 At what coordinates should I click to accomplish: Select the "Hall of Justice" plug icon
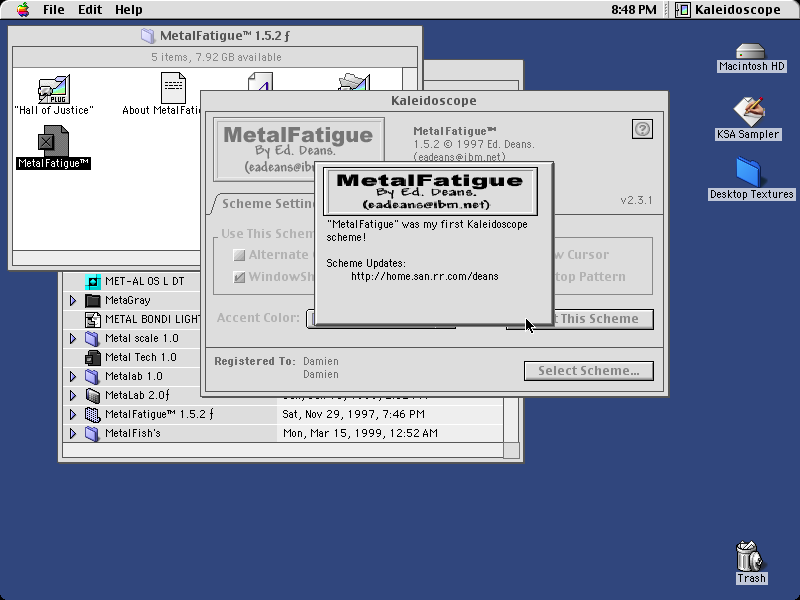54,89
